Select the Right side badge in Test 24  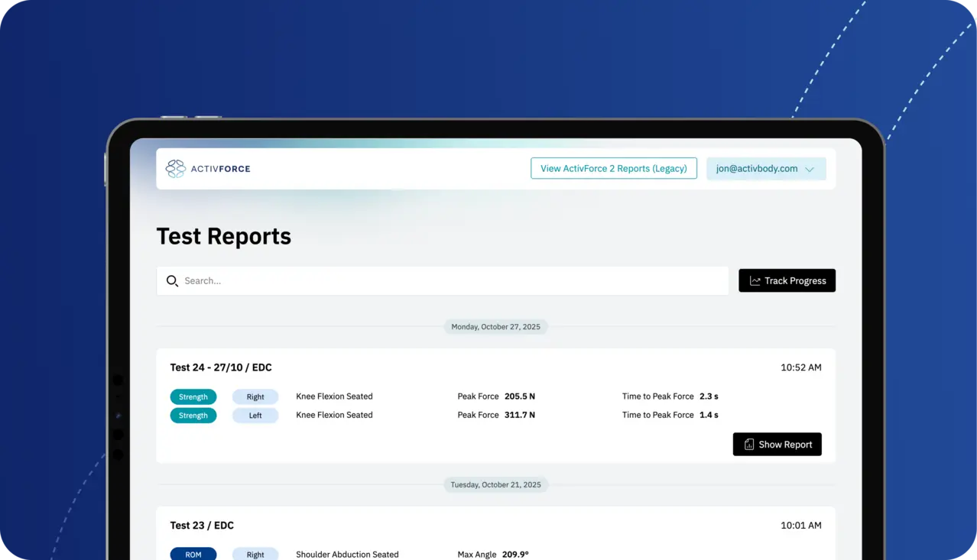click(x=255, y=397)
